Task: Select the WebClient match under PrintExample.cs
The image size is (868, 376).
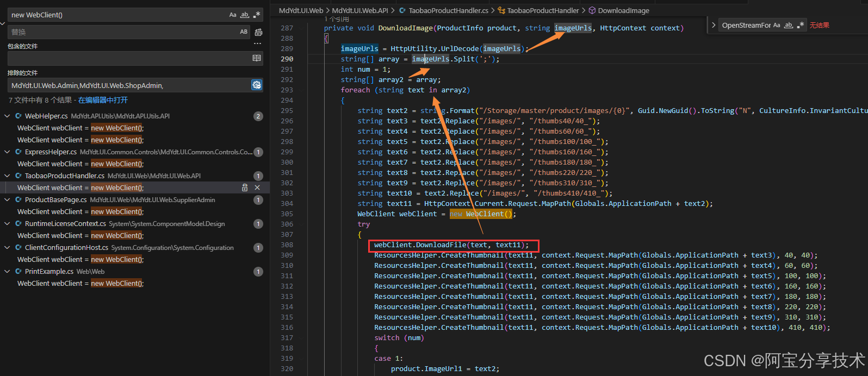Action: [x=134, y=283]
